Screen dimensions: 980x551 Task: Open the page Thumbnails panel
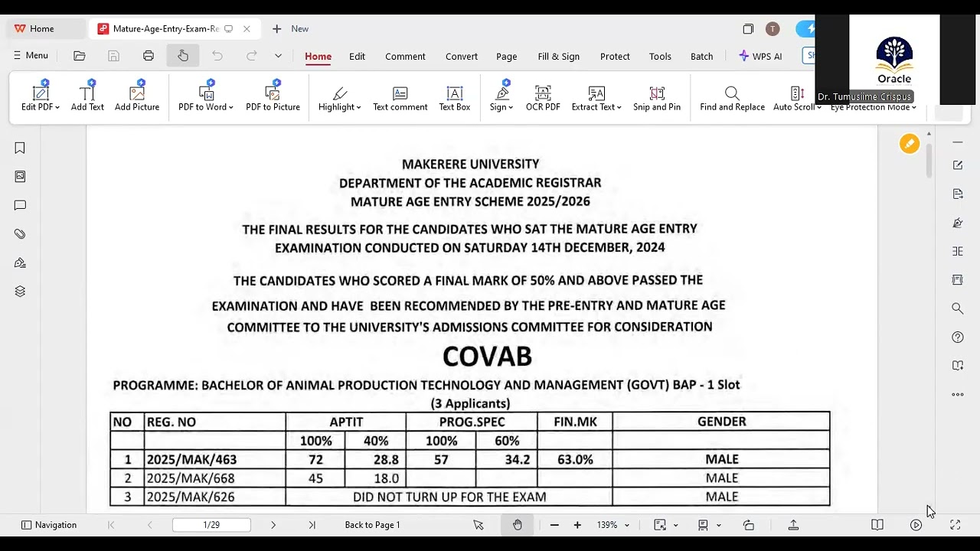pos(20,177)
